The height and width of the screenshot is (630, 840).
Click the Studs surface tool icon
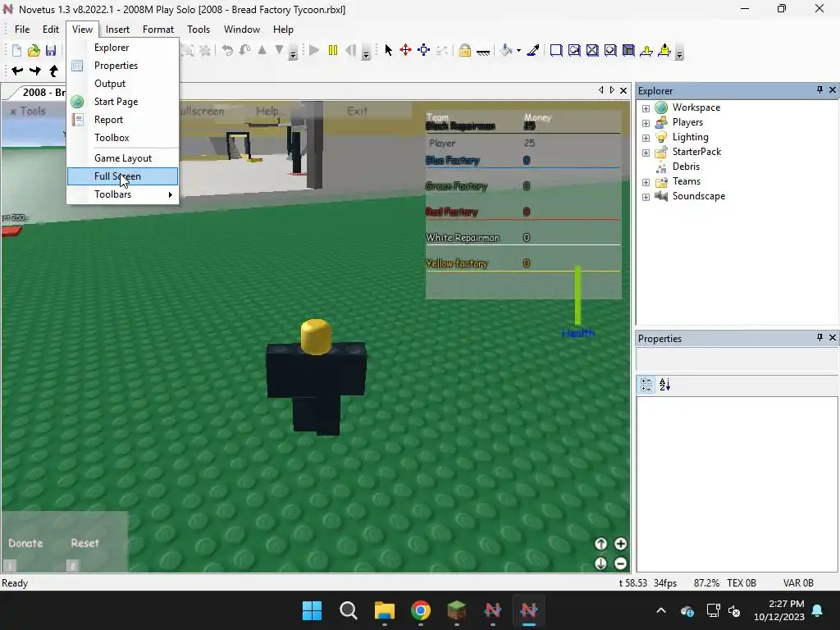click(610, 50)
